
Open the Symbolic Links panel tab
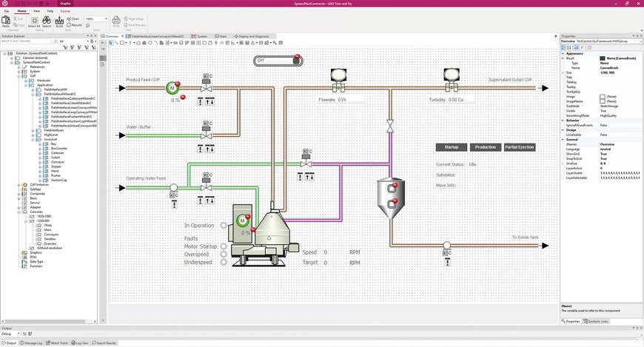click(596, 321)
